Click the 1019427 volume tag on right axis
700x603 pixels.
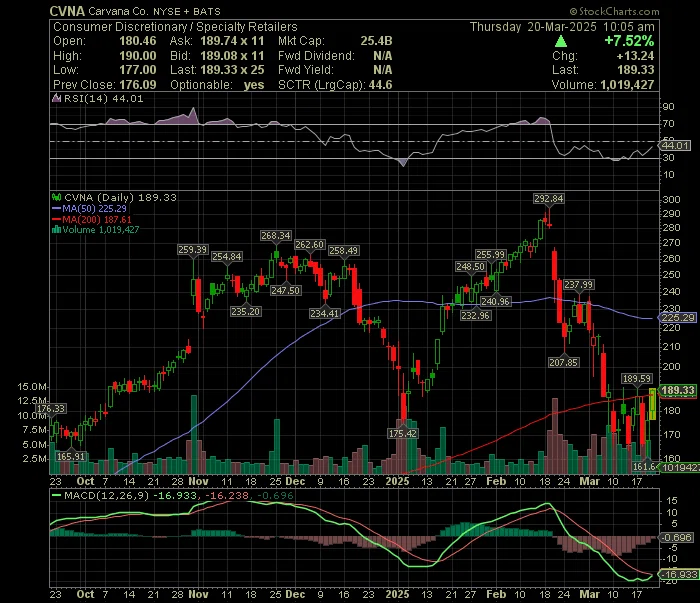point(679,467)
